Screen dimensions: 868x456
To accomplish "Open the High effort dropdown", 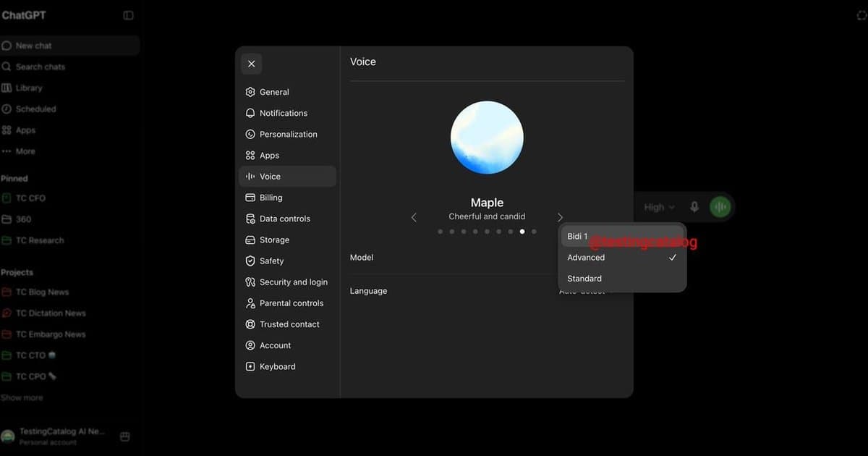I will 659,207.
